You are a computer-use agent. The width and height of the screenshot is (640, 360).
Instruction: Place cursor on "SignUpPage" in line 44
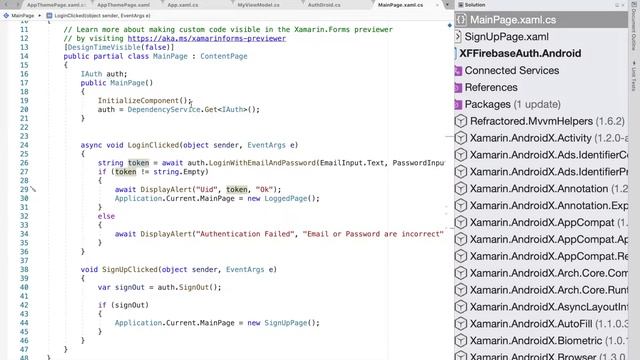coord(286,323)
